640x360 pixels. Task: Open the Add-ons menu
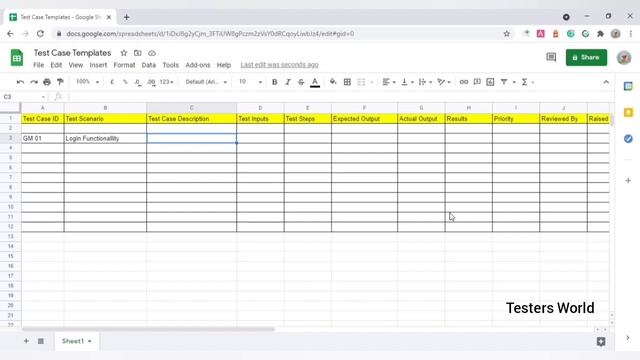(198, 65)
